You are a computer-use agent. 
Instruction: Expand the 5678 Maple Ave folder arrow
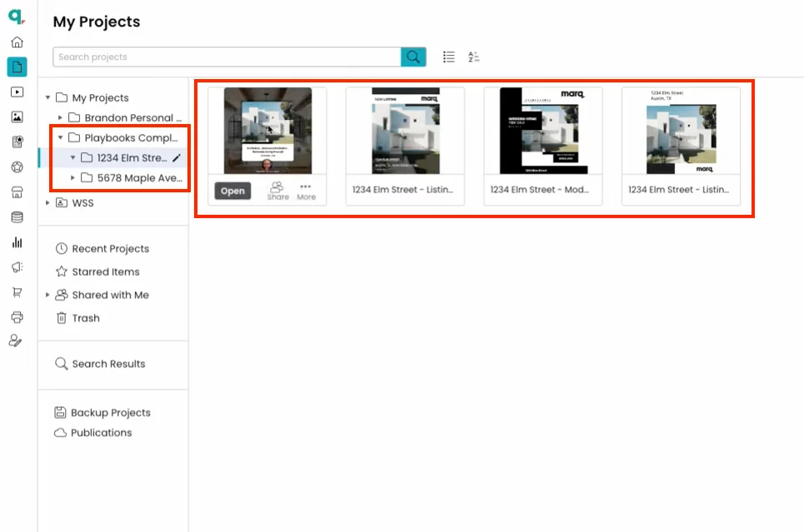pyautogui.click(x=72, y=177)
